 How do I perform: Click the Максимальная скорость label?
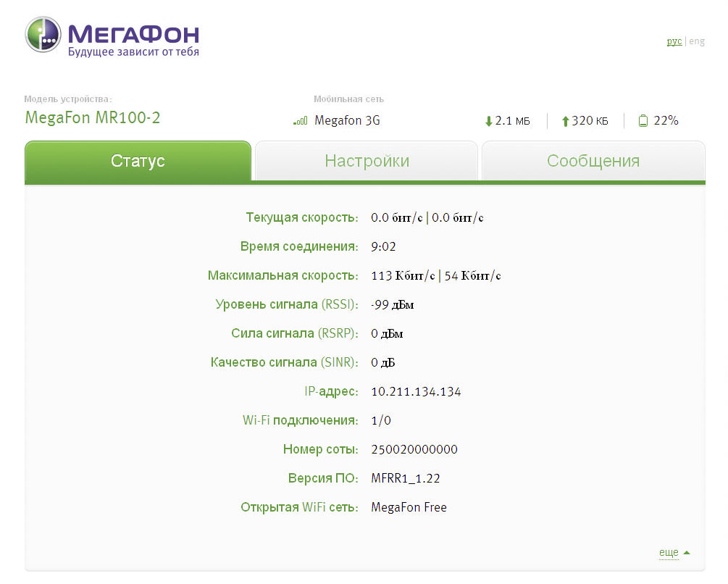tap(283, 275)
